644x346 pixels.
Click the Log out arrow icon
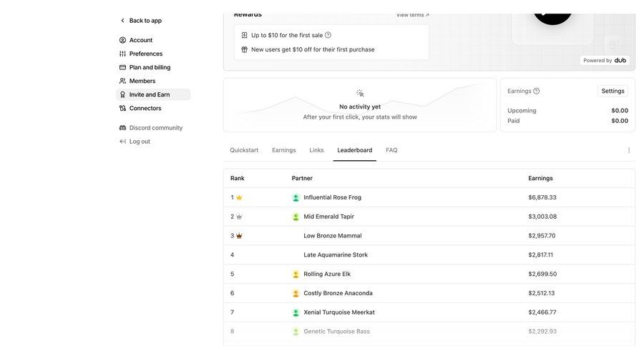122,142
